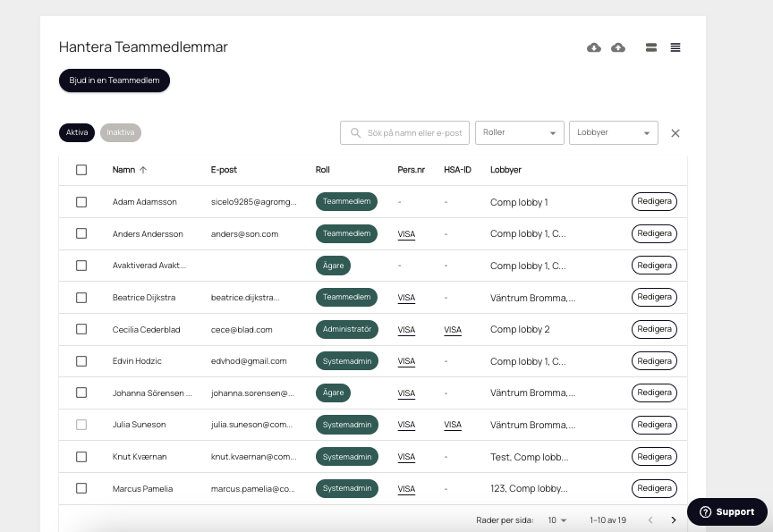
Task: Select the Cecilia Cederblad row checkbox
Action: [x=81, y=329]
